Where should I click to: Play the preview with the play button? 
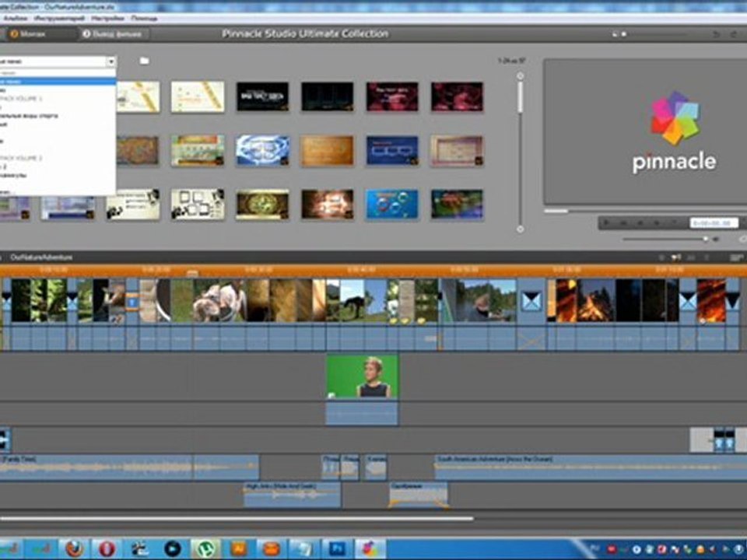point(607,222)
